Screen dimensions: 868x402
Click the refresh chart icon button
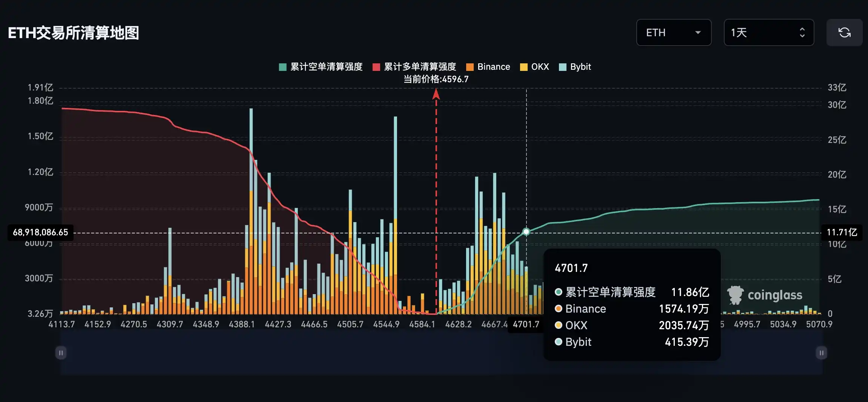[844, 32]
